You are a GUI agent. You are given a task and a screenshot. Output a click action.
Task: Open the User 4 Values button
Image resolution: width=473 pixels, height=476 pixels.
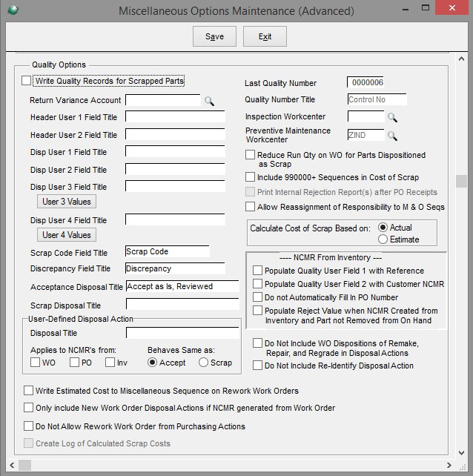point(67,235)
